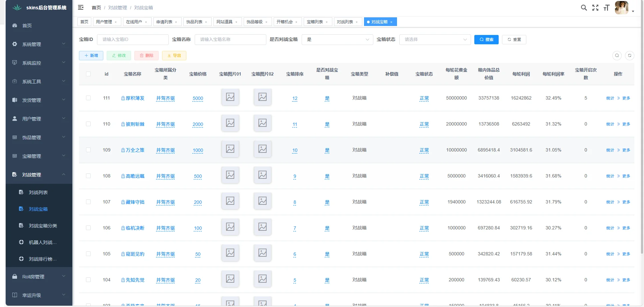
Task: Check the row checkbox for id 110
Action: coord(88,124)
